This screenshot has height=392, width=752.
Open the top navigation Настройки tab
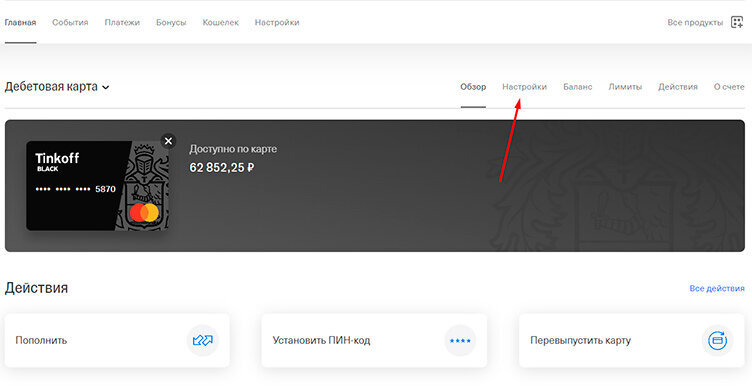[277, 23]
